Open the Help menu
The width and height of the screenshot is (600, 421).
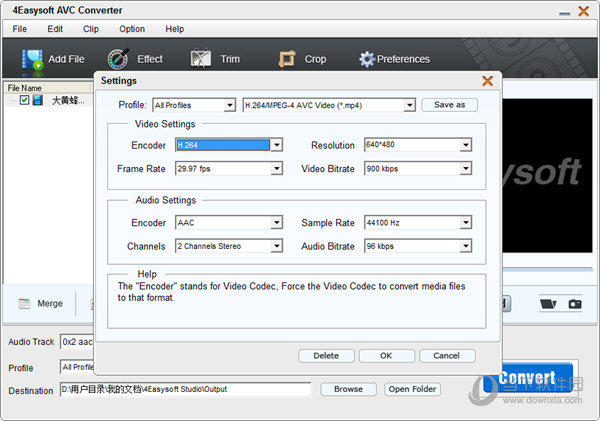pos(174,29)
